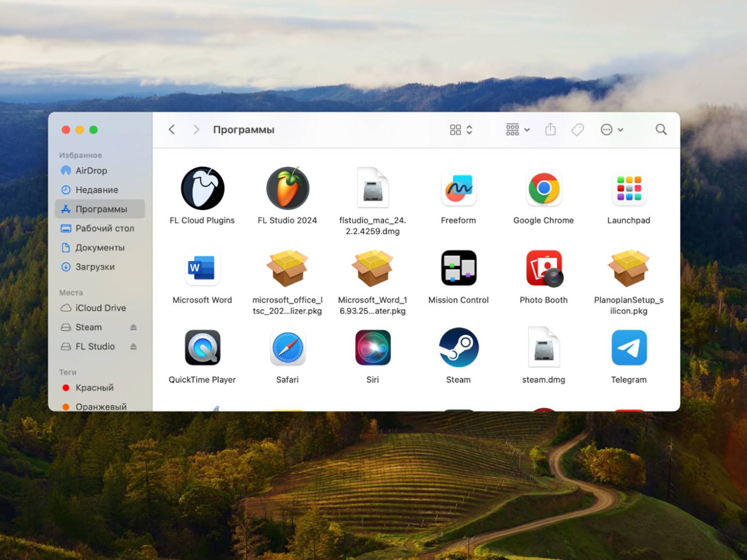Select the Microsoft_Word_16.93.25 updater package icon

373,268
